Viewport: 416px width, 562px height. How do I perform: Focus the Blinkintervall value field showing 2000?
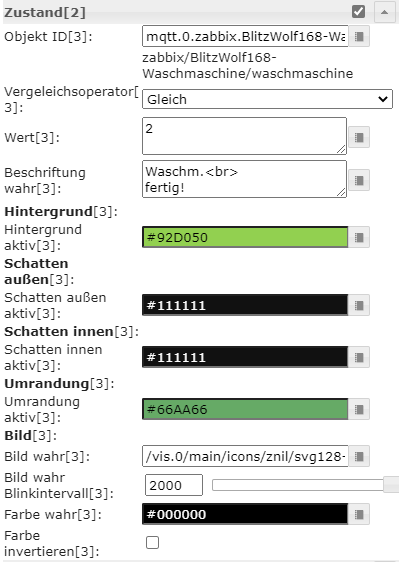[174, 485]
